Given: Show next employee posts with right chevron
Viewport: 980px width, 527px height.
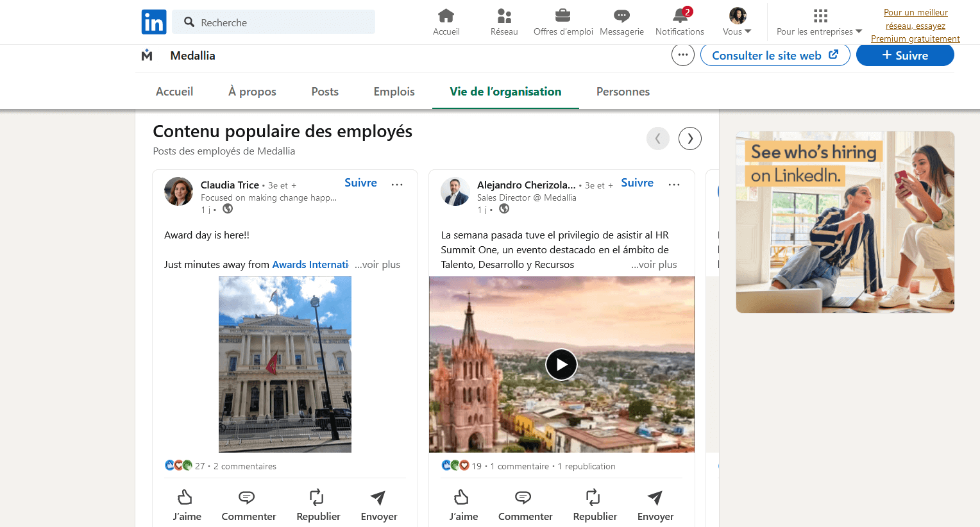Looking at the screenshot, I should 690,138.
